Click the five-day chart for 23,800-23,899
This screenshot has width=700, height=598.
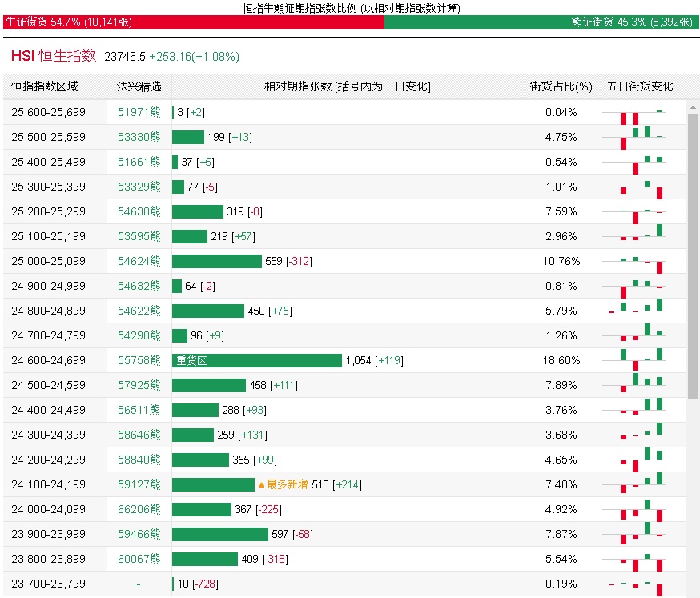click(634, 561)
